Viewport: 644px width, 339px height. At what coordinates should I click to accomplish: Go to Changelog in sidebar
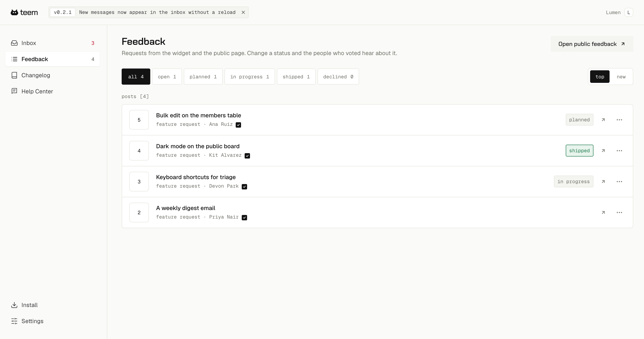[53, 75]
